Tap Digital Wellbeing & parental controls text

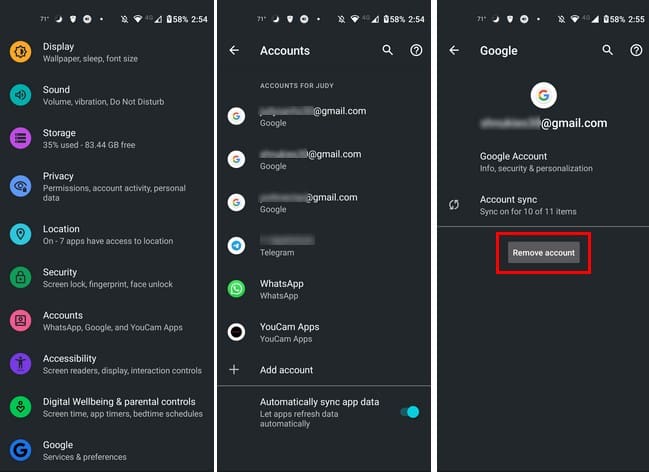pyautogui.click(x=119, y=402)
